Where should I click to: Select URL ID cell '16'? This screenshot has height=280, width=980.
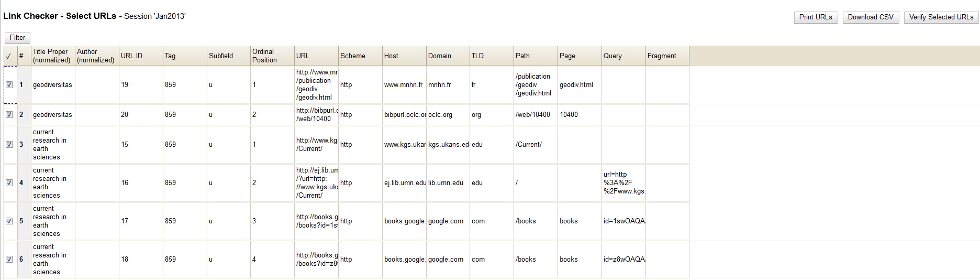point(141,182)
